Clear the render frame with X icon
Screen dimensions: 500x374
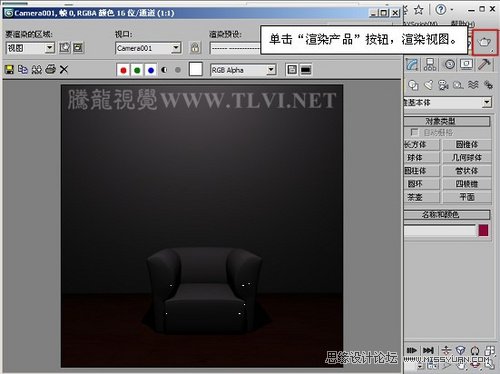pyautogui.click(x=64, y=69)
